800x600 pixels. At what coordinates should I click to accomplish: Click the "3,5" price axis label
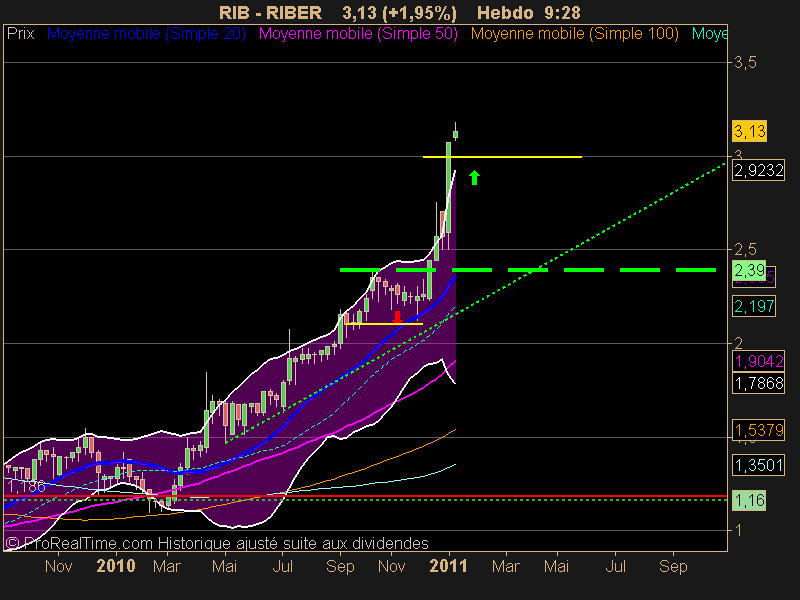[745, 63]
